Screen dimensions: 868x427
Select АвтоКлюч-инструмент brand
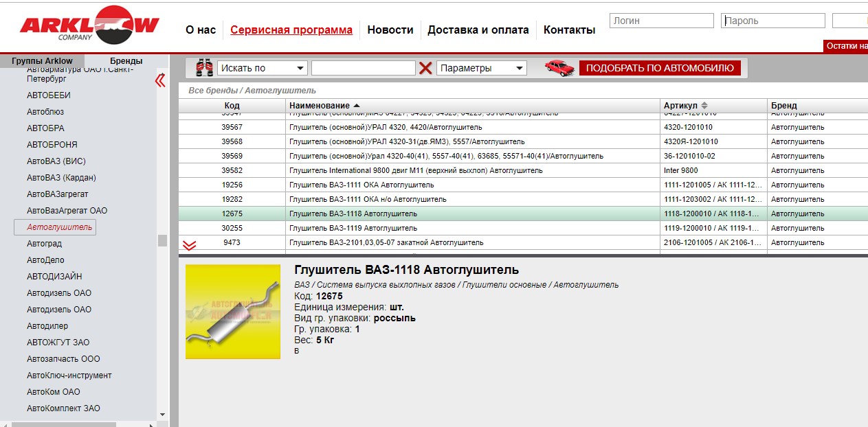tap(69, 376)
